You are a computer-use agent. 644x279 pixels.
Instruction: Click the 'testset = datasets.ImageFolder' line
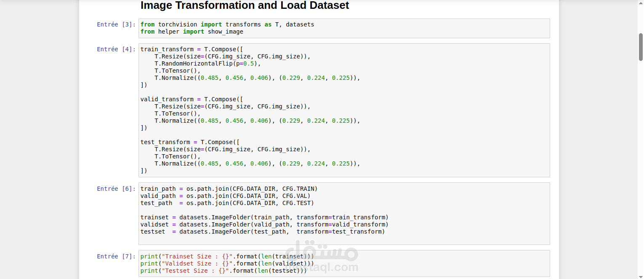263,232
